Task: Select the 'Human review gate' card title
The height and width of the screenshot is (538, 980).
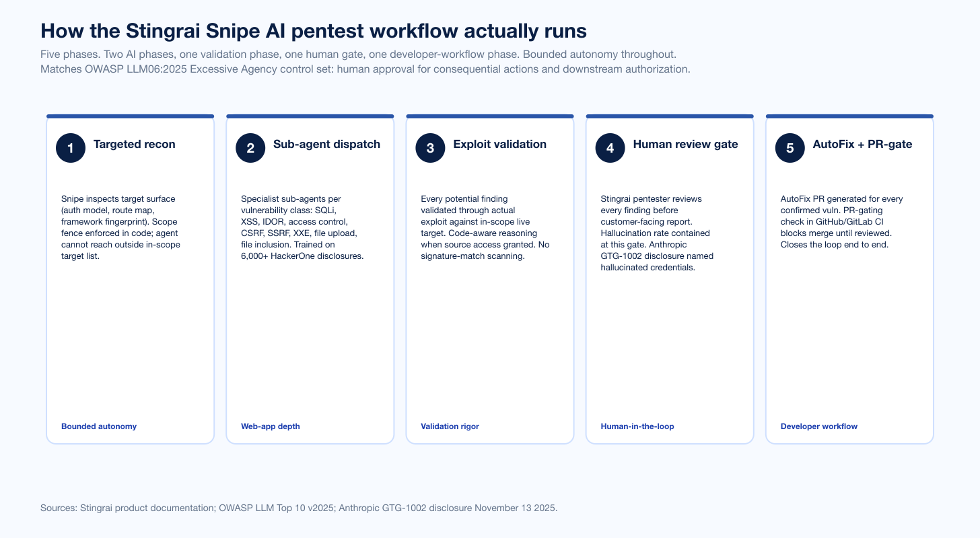Action: (x=685, y=144)
